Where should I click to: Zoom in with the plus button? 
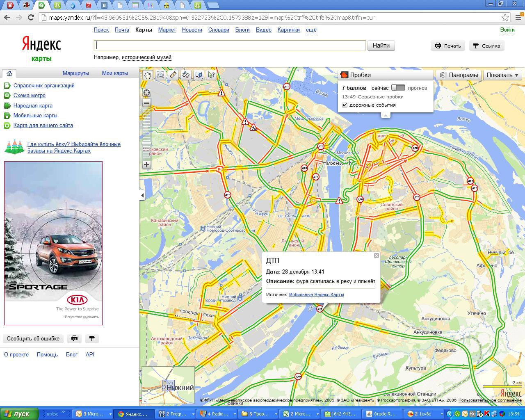146,164
